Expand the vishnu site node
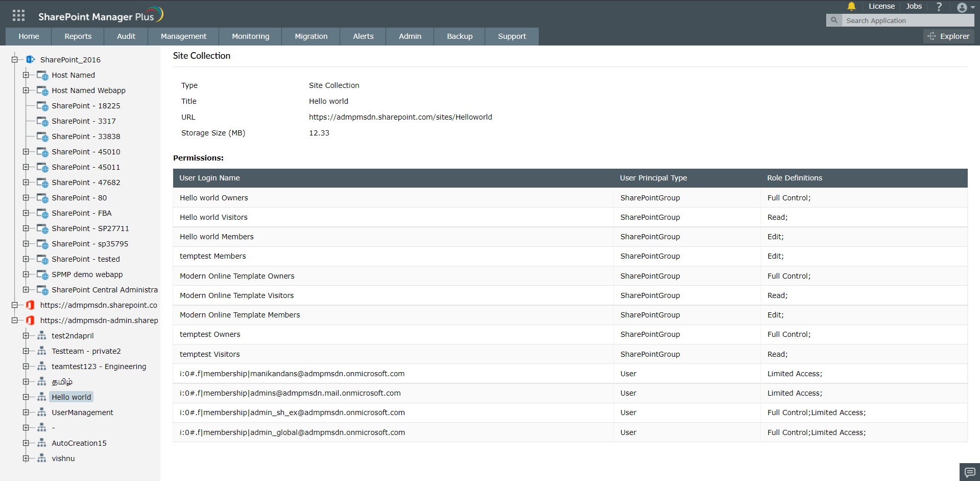 coord(26,459)
